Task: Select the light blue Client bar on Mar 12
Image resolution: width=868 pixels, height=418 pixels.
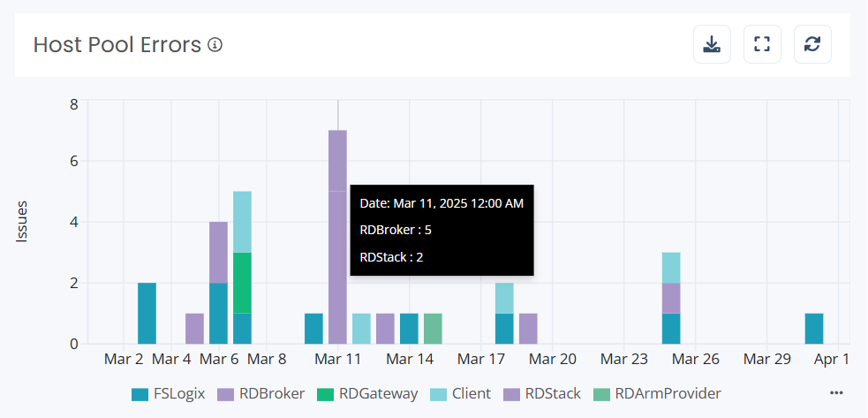Action: coord(361,328)
